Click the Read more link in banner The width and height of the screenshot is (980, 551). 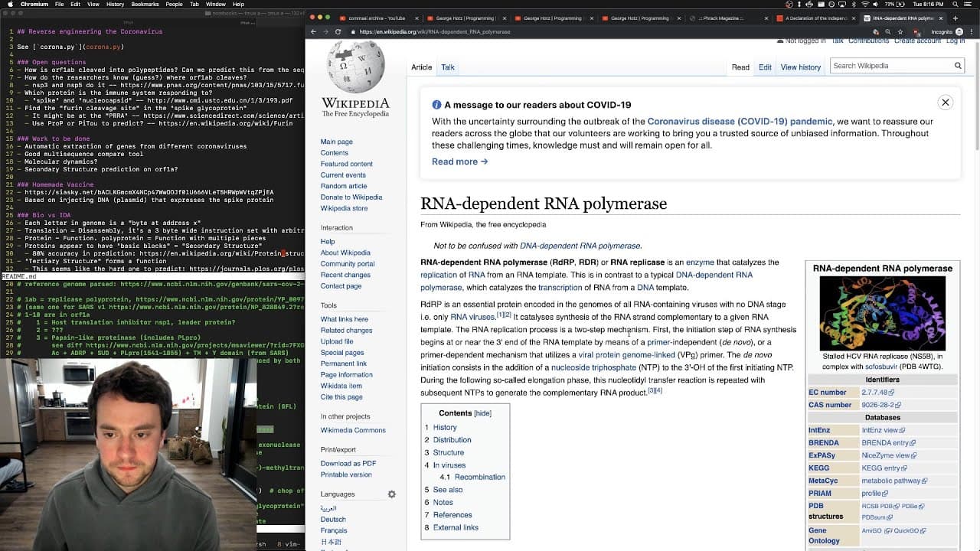459,161
